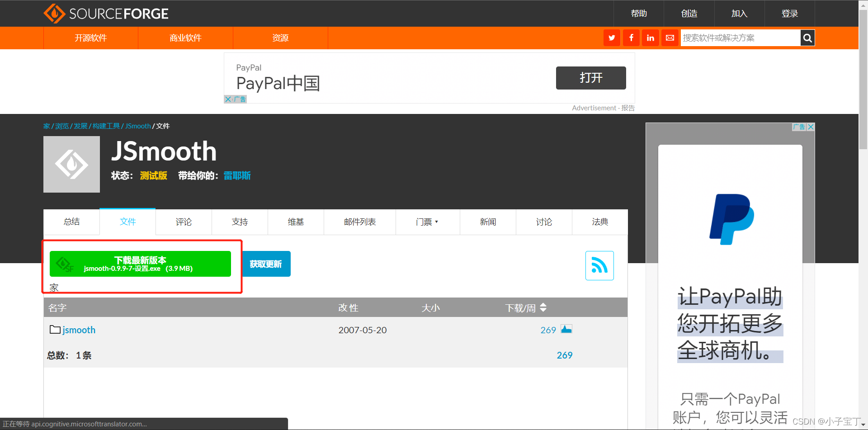The width and height of the screenshot is (868, 430).
Task: Click the green 下载最新版本 button
Action: [140, 264]
